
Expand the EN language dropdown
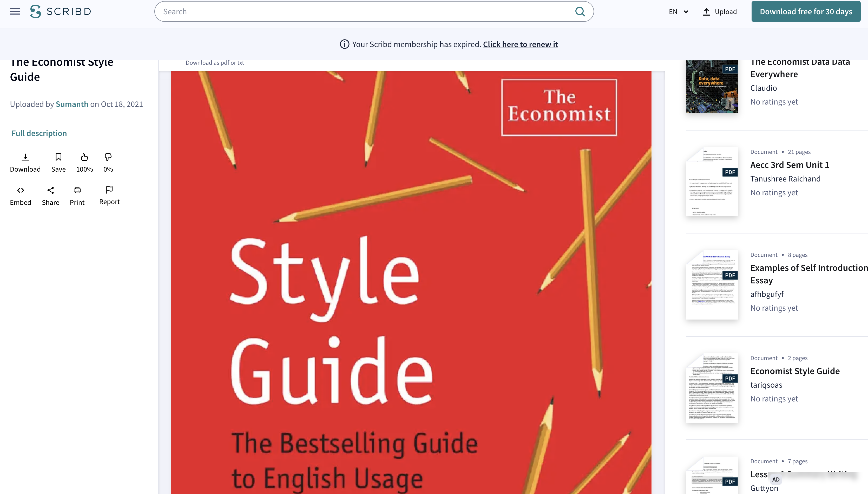(x=679, y=11)
